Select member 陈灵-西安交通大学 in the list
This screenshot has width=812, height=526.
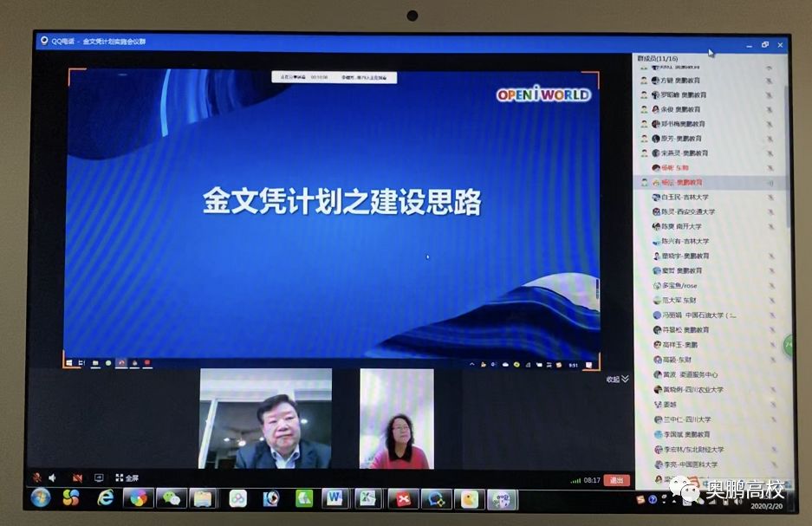687,211
